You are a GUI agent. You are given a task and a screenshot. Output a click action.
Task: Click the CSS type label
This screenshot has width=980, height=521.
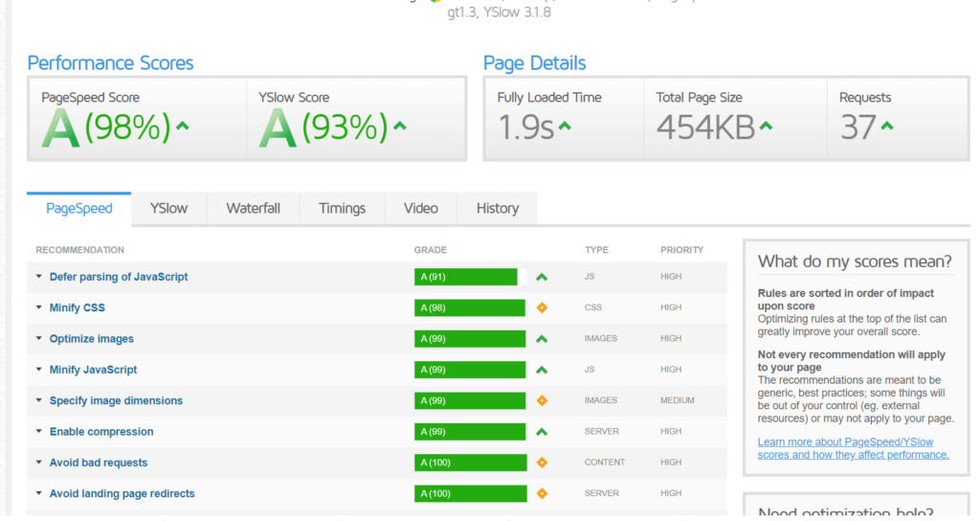coord(593,307)
